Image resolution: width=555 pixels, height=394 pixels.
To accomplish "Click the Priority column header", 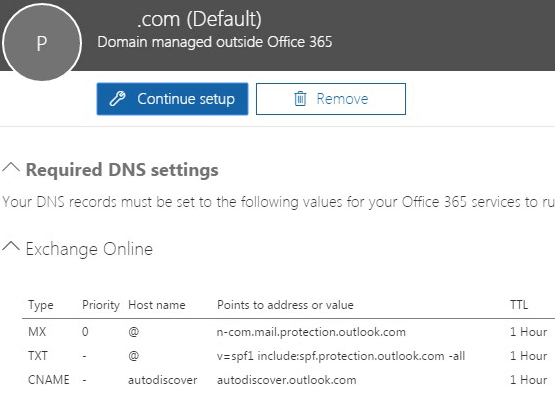I will click(x=101, y=305).
